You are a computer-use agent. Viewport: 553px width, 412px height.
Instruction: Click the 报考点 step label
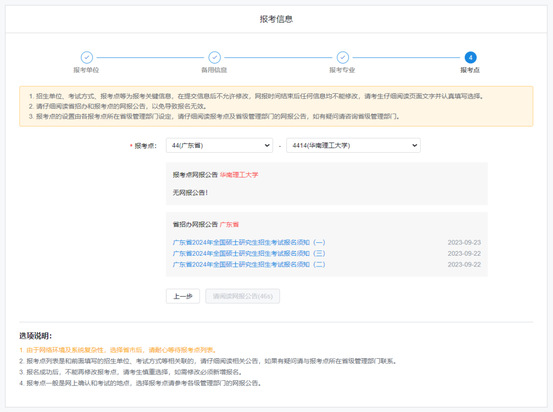coord(470,70)
